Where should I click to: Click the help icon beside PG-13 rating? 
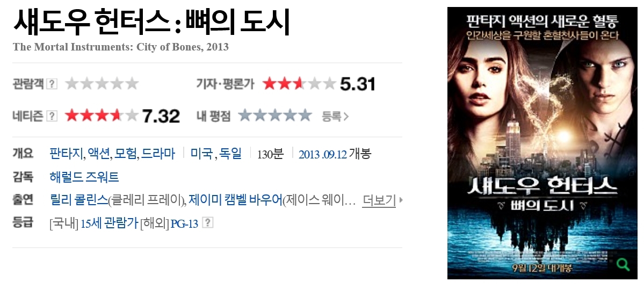pyautogui.click(x=208, y=223)
